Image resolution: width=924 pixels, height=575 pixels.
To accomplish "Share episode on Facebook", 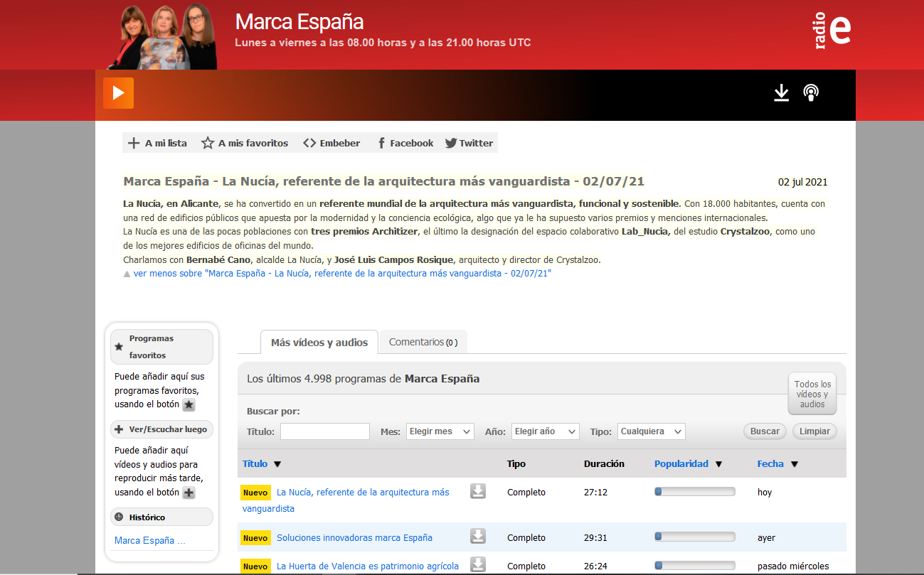I will point(405,143).
